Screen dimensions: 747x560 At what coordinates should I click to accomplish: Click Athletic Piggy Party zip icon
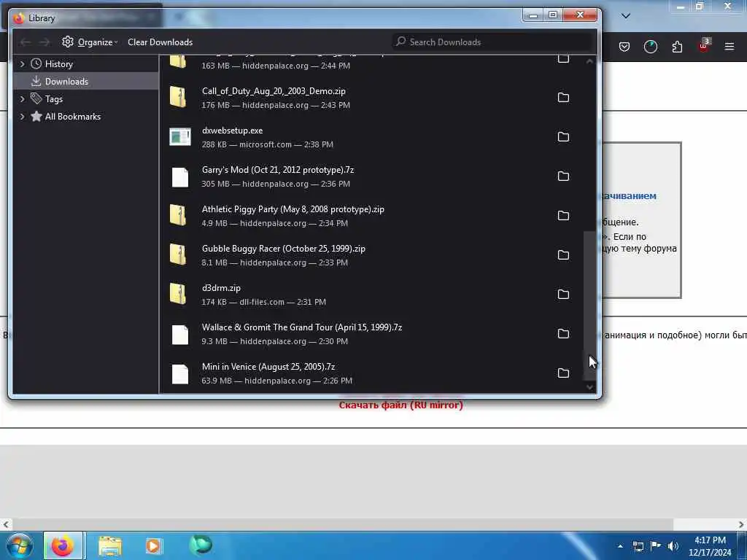178,215
